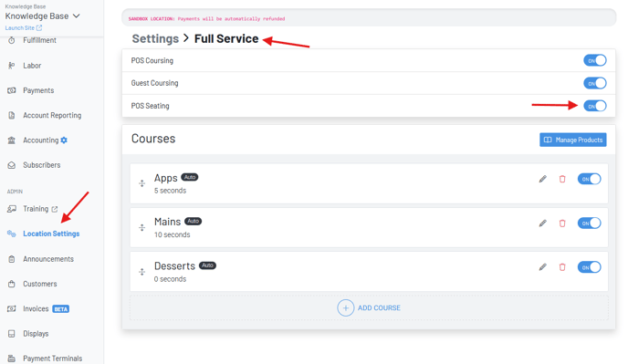This screenshot has width=628, height=364.
Task: Click the plus circle icon for Add Course
Action: click(x=345, y=308)
